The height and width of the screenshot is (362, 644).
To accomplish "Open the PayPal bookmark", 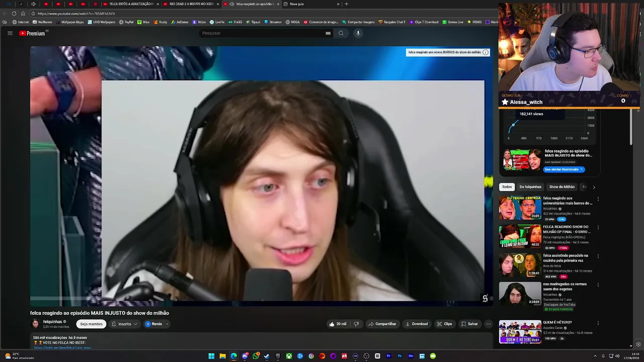I will pyautogui.click(x=126, y=22).
